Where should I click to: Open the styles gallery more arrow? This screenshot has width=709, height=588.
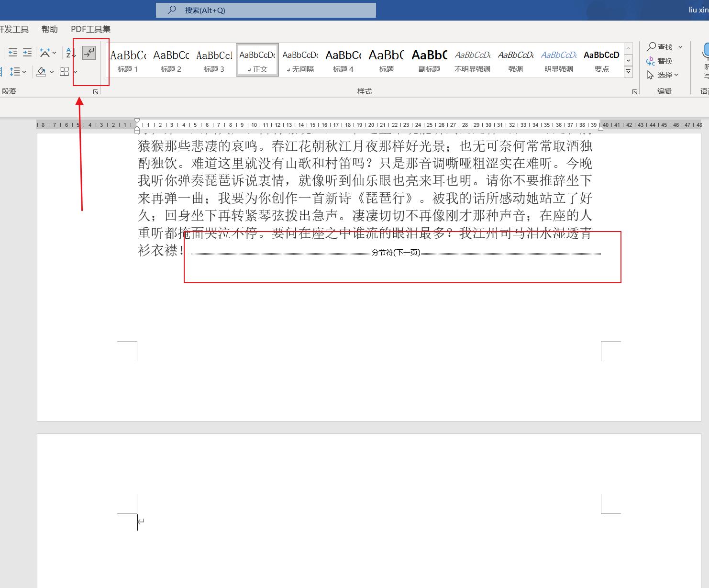(628, 71)
